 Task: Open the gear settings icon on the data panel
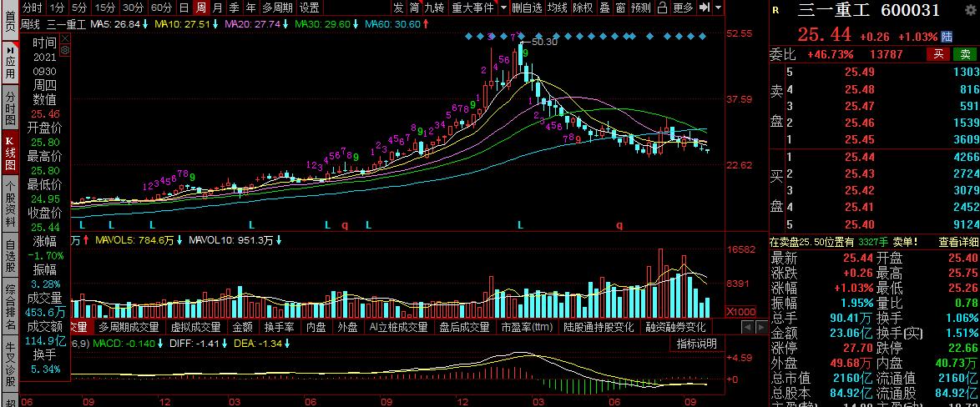click(x=65, y=50)
